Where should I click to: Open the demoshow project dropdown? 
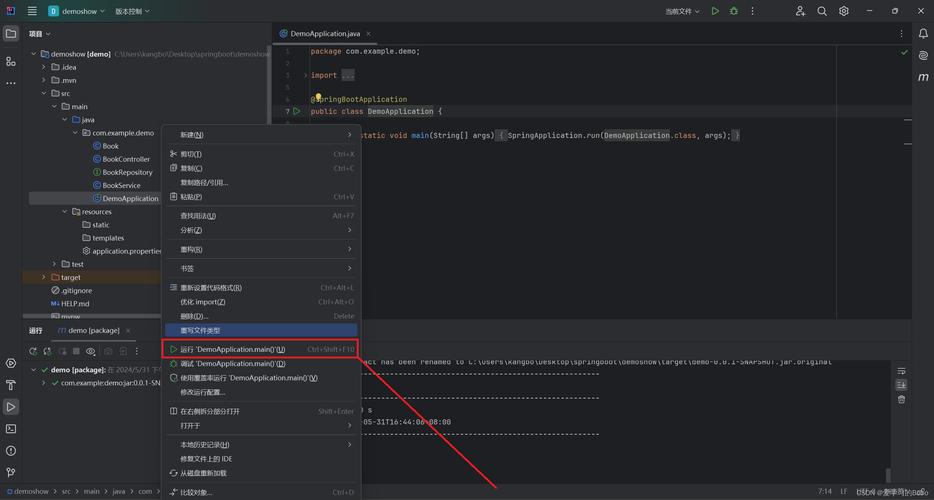76,11
